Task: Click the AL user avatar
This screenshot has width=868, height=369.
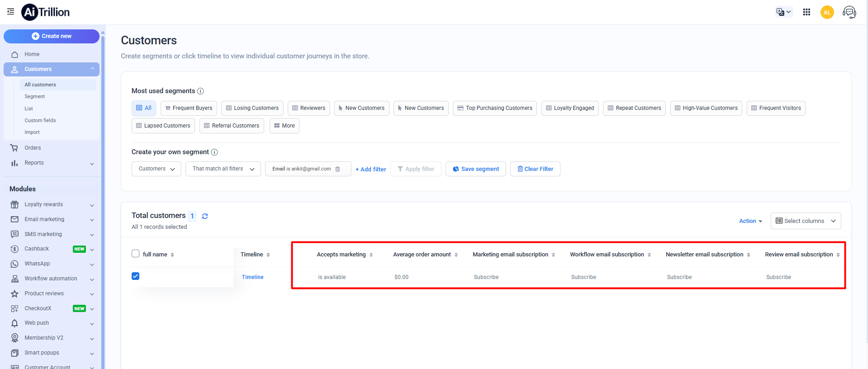Action: [827, 12]
